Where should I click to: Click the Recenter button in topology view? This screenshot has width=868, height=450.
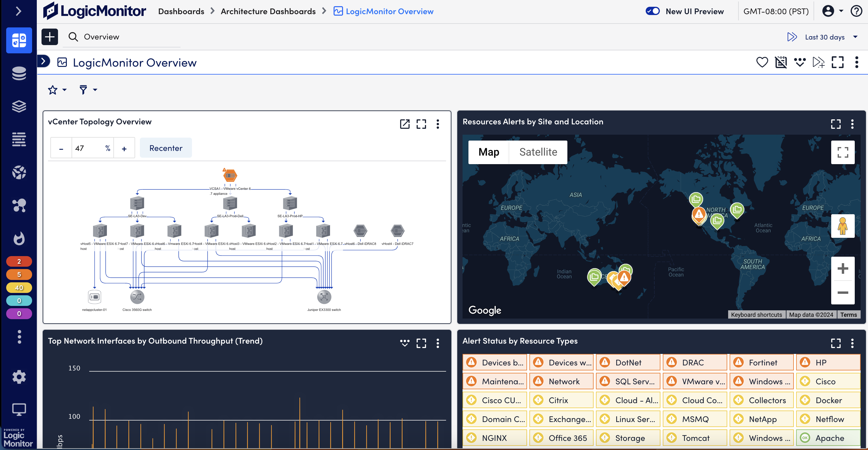point(166,148)
